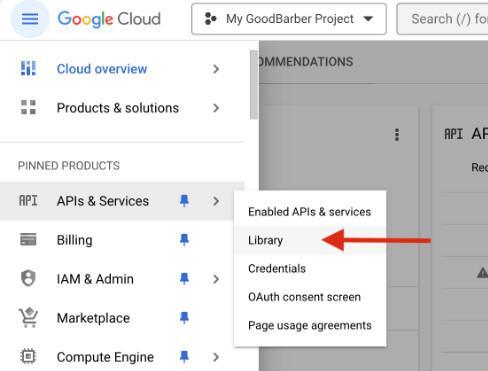Click the Marketplace cart icon
The image size is (488, 371).
pyautogui.click(x=28, y=317)
